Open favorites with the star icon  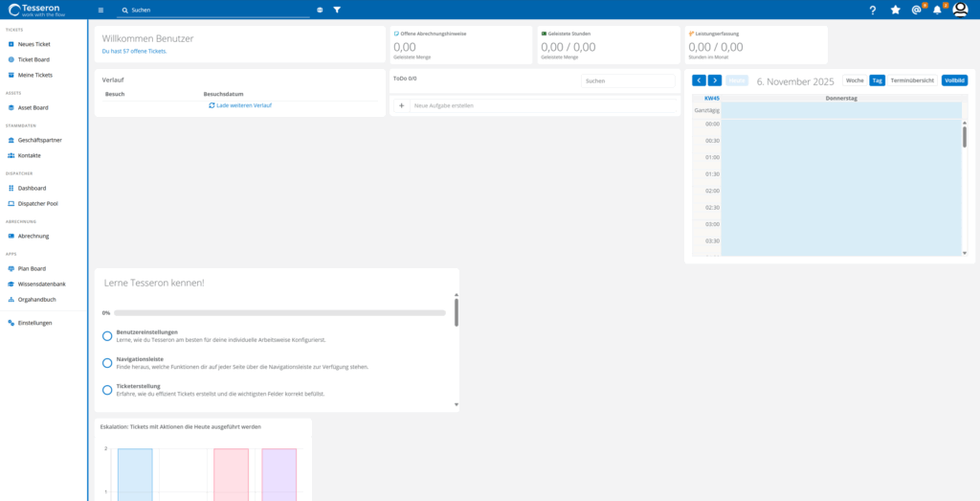pyautogui.click(x=895, y=10)
